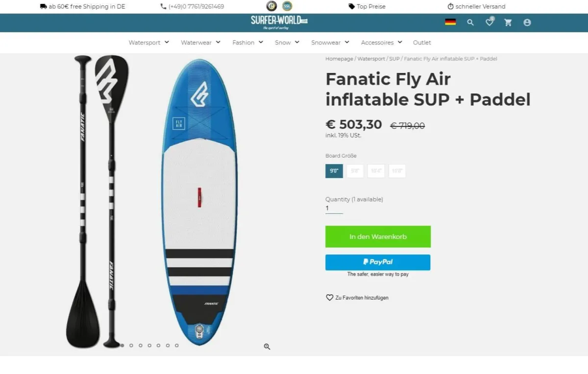Click the phone icon next to the number

tap(162, 6)
